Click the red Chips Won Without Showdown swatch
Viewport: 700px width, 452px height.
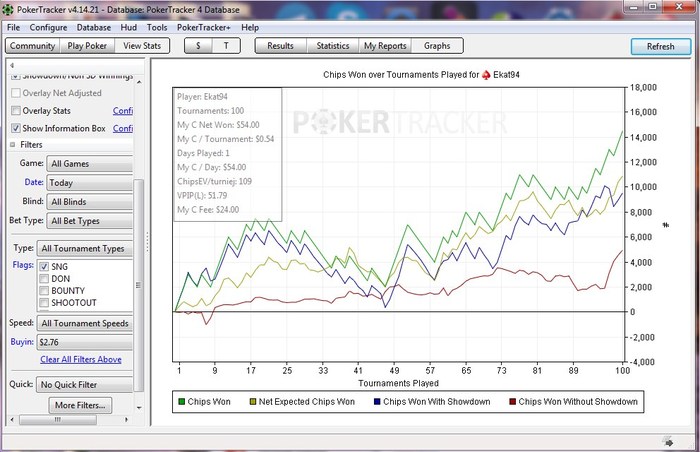point(512,402)
